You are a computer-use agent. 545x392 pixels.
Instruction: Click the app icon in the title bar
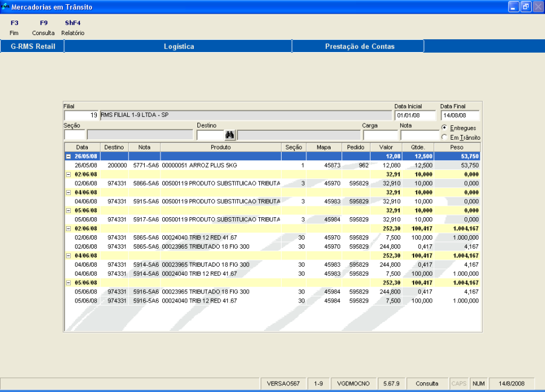click(5, 7)
